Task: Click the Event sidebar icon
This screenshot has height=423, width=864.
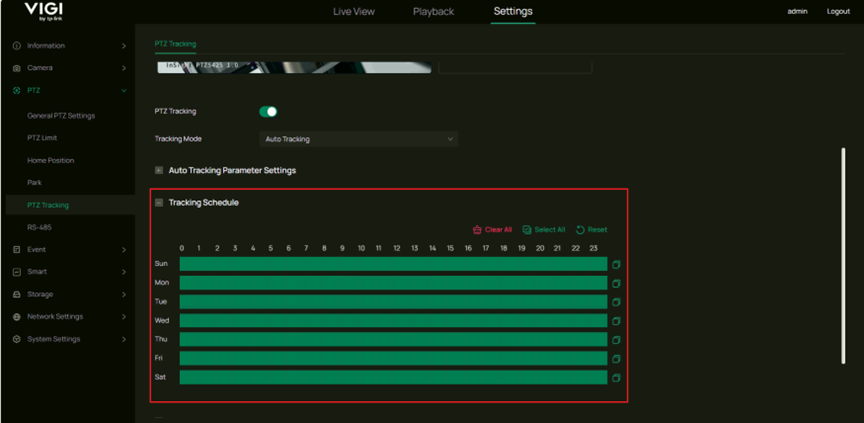Action: (x=17, y=250)
